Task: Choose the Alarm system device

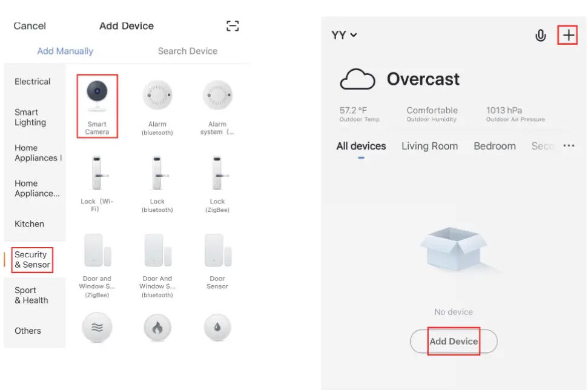Action: 217,108
